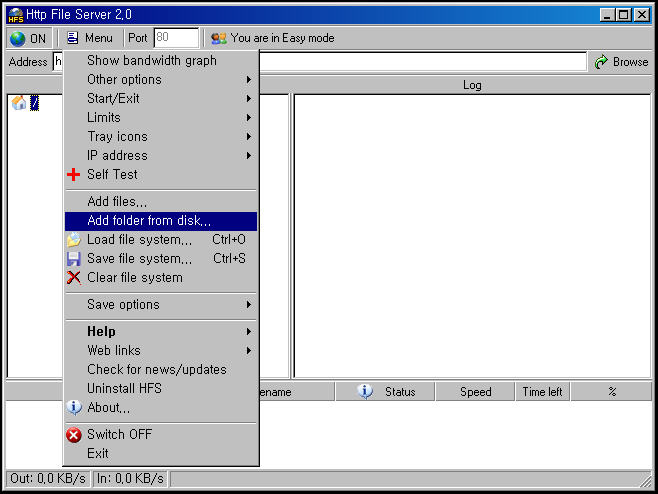The height and width of the screenshot is (494, 658).
Task: Choose Add files... menu entry
Action: (161, 202)
